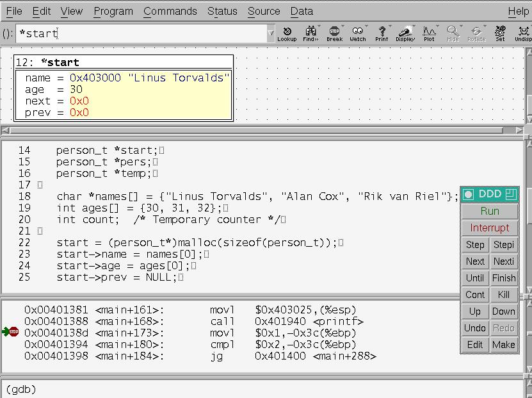Open the Program menu
The height and width of the screenshot is (398, 532).
(x=113, y=11)
